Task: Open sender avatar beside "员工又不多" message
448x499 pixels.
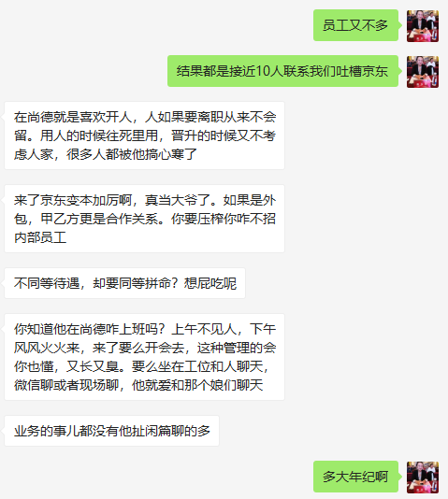Action: [x=423, y=26]
